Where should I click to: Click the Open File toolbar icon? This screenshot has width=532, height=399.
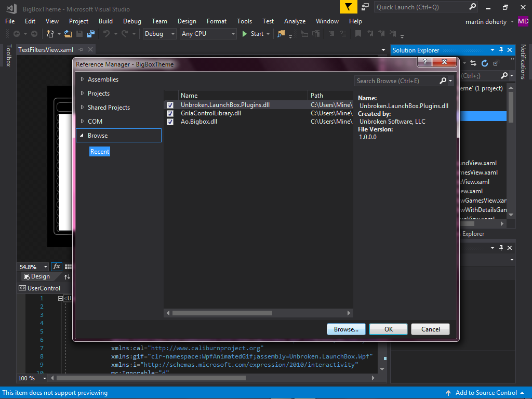click(x=68, y=34)
